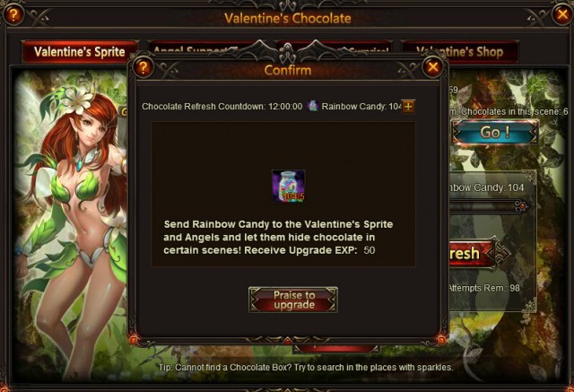Click the Chocolate Refresh Countdown timer text
The width and height of the screenshot is (574, 392).
point(222,107)
